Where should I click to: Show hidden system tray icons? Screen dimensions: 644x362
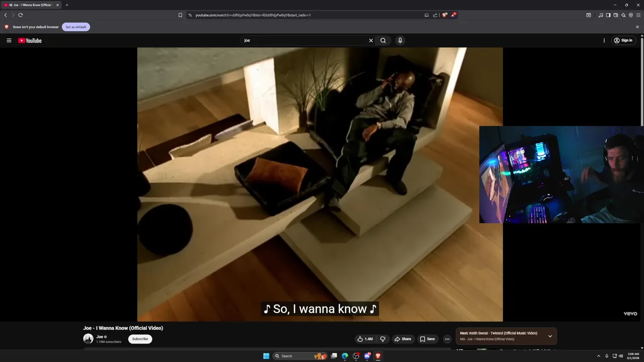point(599,356)
